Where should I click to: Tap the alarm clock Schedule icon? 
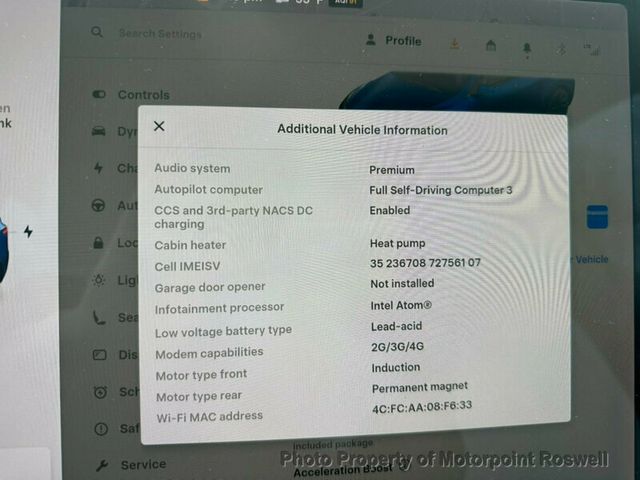[x=99, y=392]
